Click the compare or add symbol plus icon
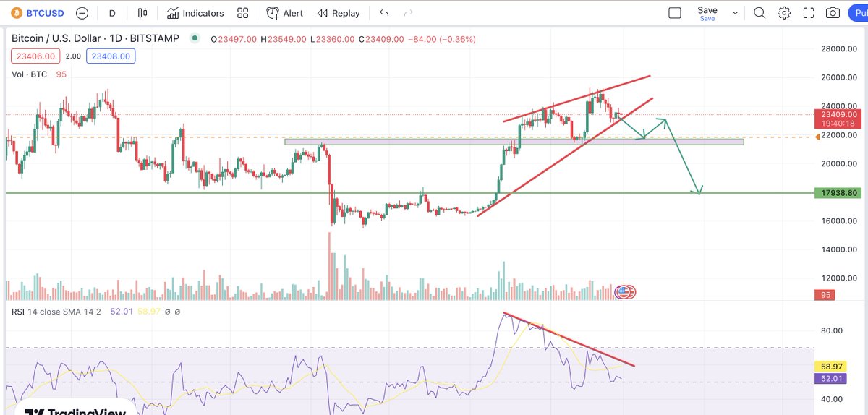Image resolution: width=868 pixels, height=415 pixels. [82, 13]
